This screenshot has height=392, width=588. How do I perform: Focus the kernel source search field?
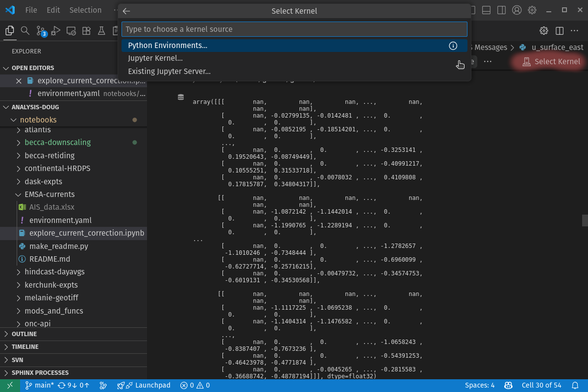point(294,29)
